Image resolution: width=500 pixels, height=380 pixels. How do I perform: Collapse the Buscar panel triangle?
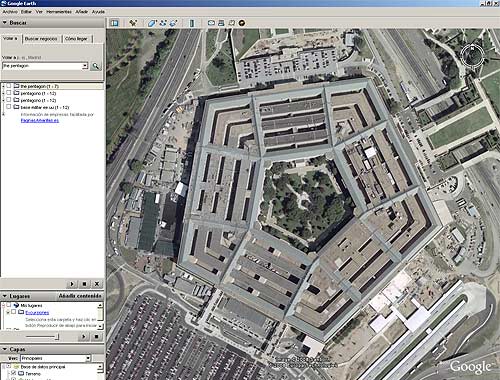point(5,23)
